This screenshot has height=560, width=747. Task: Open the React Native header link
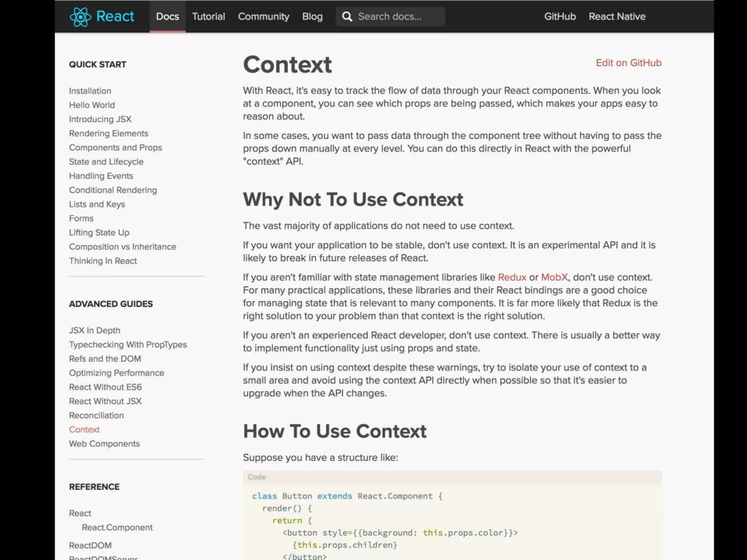(617, 16)
